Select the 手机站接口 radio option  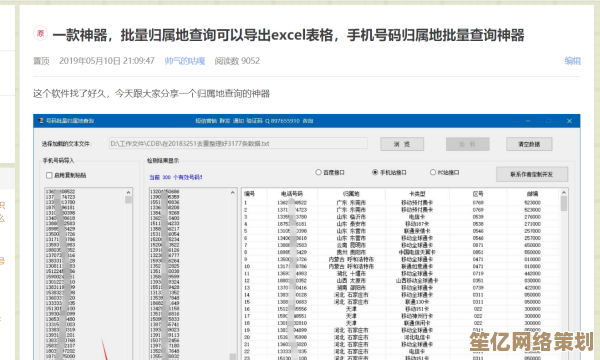click(375, 173)
